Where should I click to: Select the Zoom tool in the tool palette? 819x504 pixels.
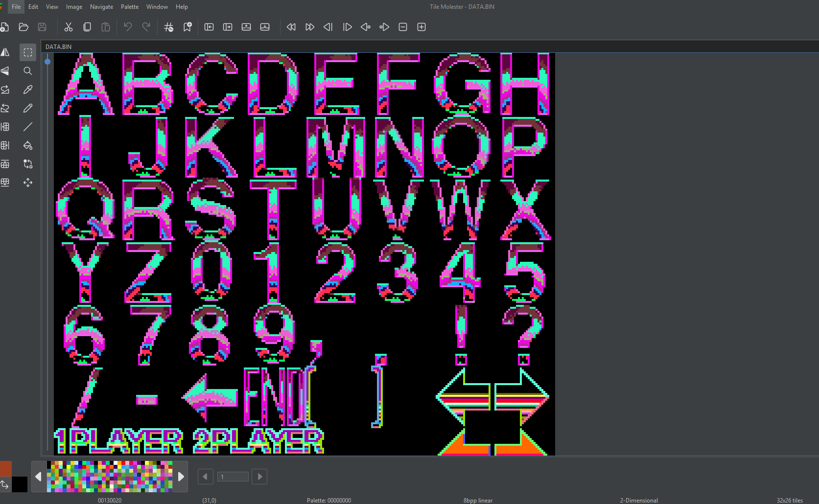28,71
